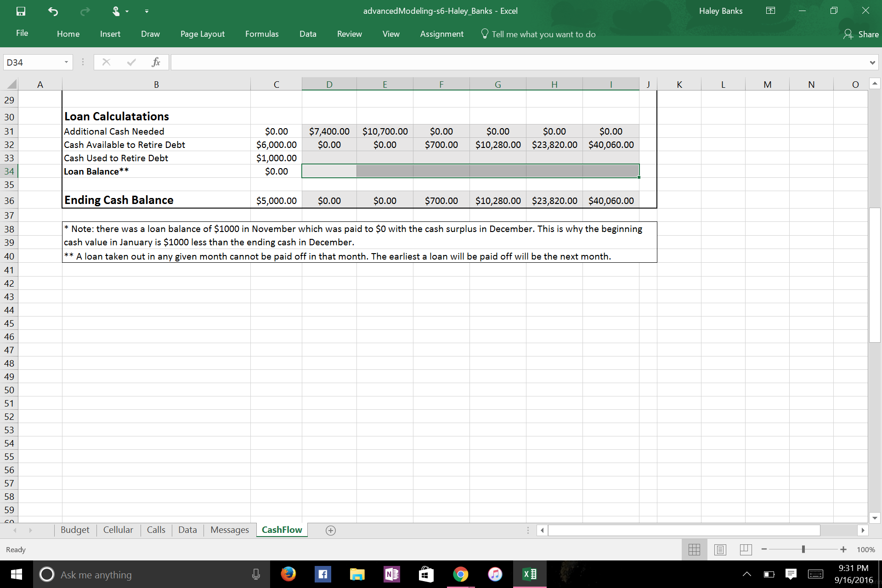Open Firefox from the taskbar
Screen dimensions: 882x588
288,574
